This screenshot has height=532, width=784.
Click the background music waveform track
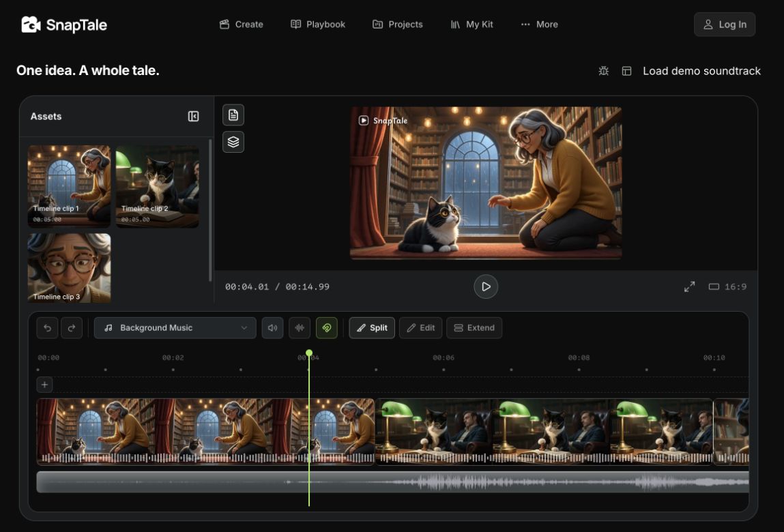392,482
